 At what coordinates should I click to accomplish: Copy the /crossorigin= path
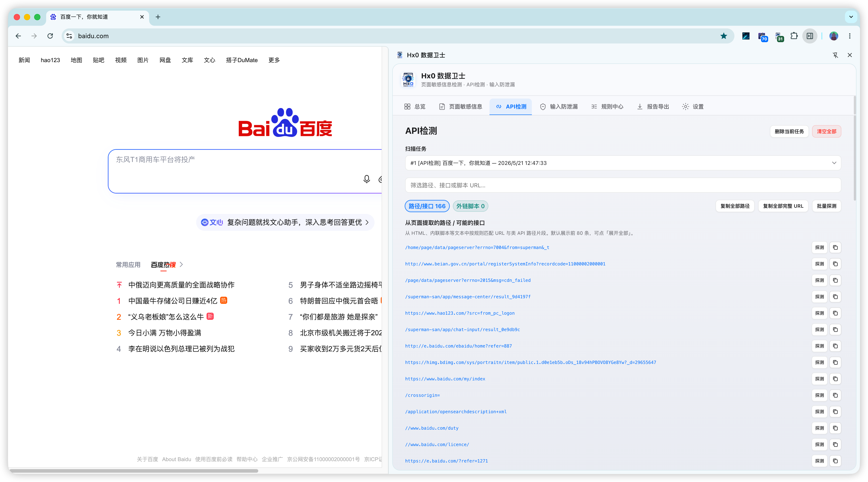click(x=835, y=395)
